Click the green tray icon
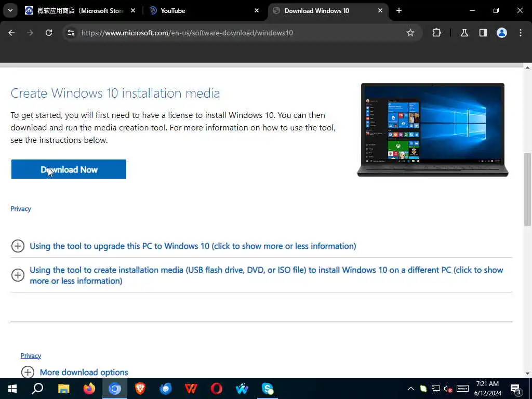The width and height of the screenshot is (532, 399). click(x=423, y=389)
